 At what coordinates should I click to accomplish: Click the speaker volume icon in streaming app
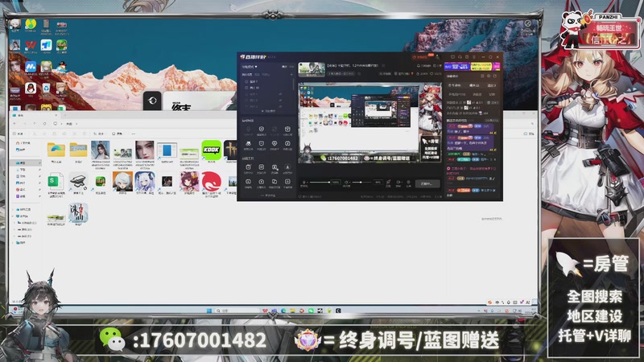347,183
